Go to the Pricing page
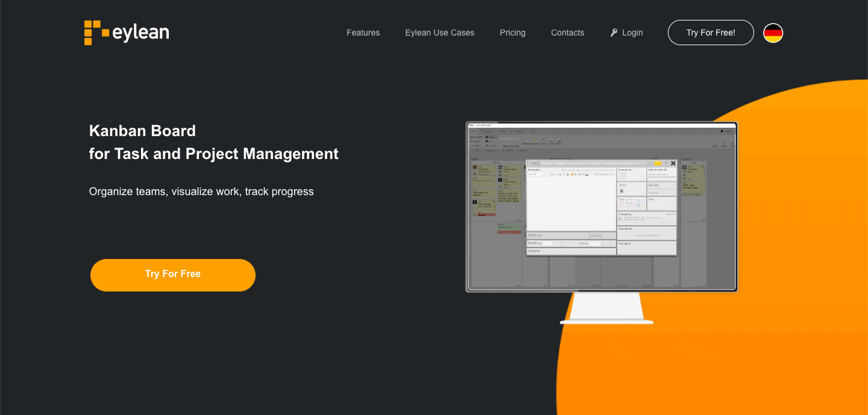Screen dimensions: 868x415 tap(512, 33)
